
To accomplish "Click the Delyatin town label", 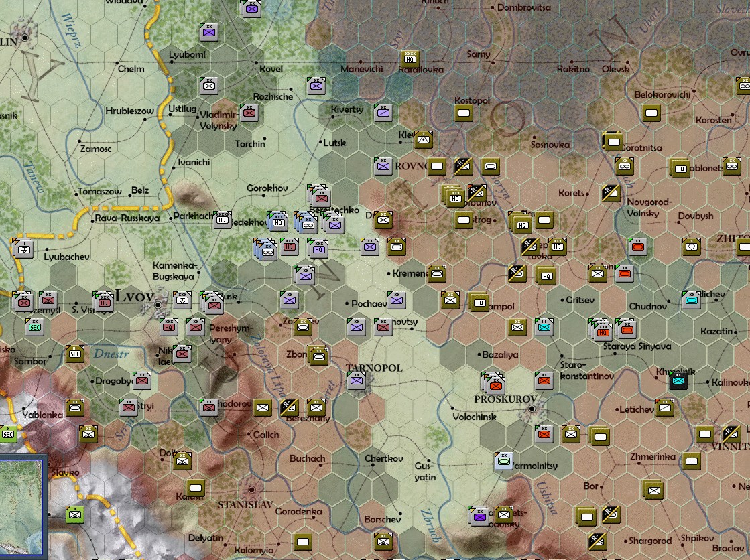I will pos(205,537).
